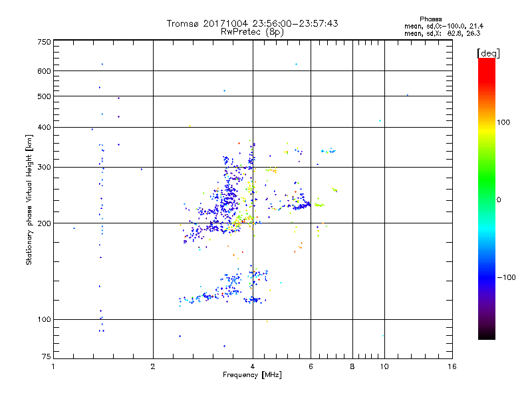532x399 pixels.
Task: Click the plot title 'Tromsø 20171004 23:56:00-23:57:43'
Action: (252, 23)
